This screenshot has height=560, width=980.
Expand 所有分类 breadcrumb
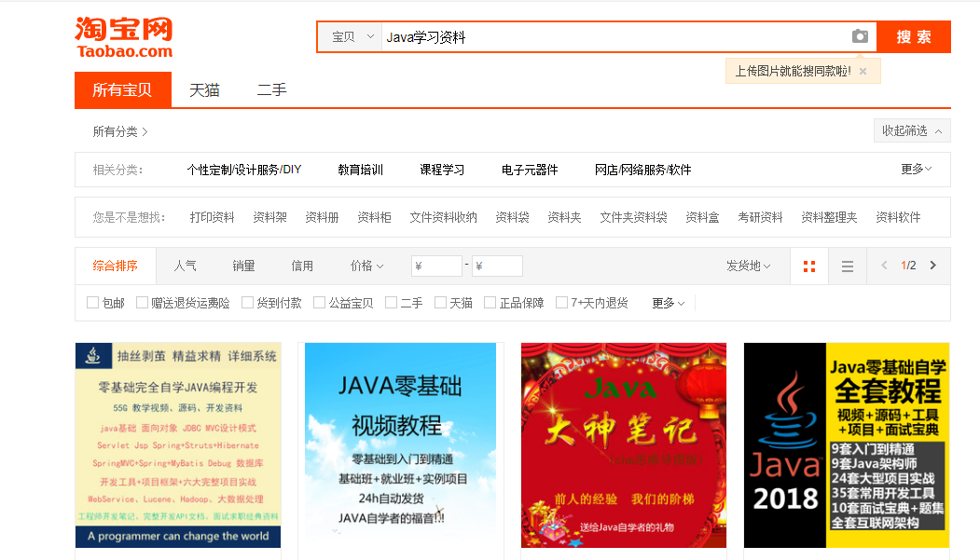click(120, 131)
